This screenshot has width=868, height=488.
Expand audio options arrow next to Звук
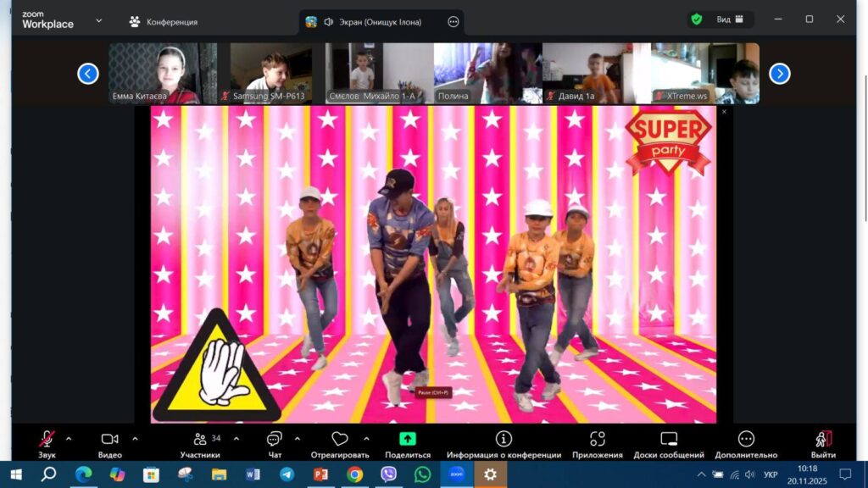click(x=69, y=438)
